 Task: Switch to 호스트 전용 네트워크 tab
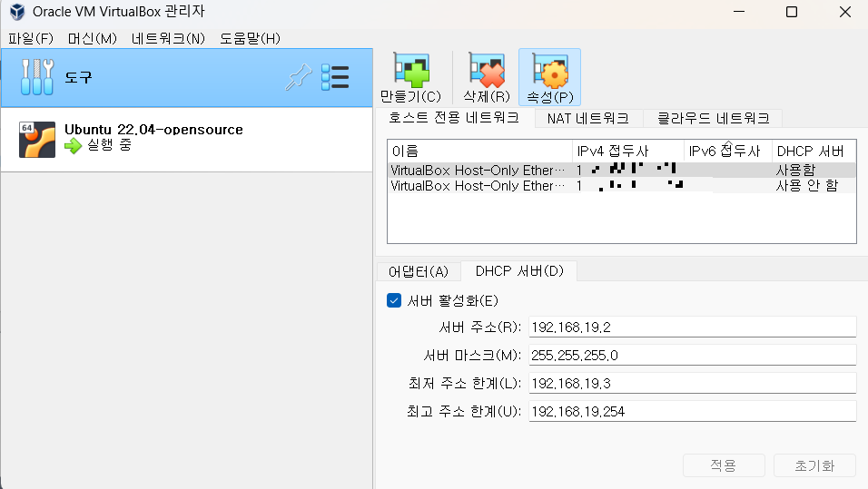(x=455, y=118)
